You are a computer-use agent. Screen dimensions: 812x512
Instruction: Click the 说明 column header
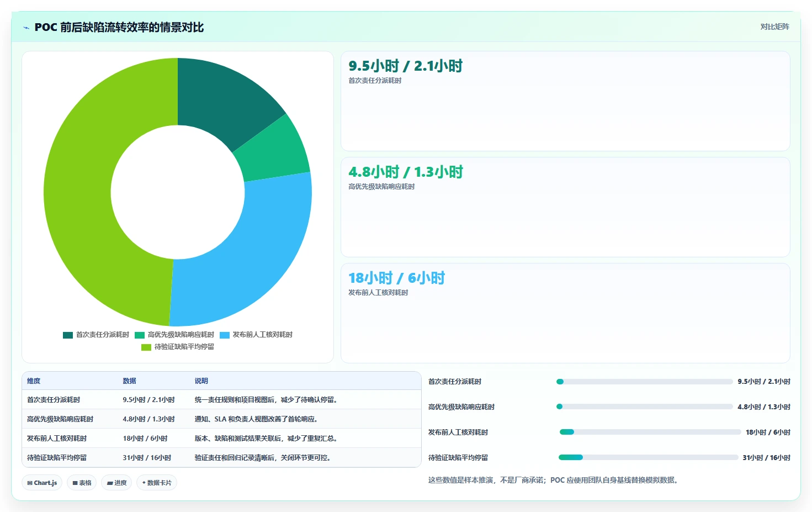(x=201, y=381)
